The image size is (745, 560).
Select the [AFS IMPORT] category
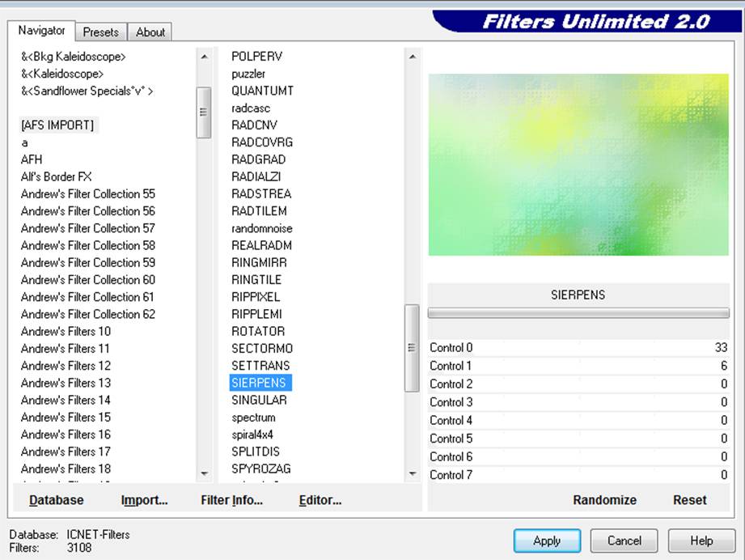point(57,125)
